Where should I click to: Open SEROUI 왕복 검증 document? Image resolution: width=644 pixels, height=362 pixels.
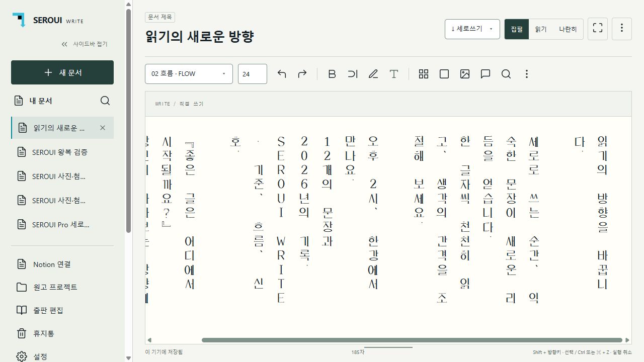[x=62, y=152]
